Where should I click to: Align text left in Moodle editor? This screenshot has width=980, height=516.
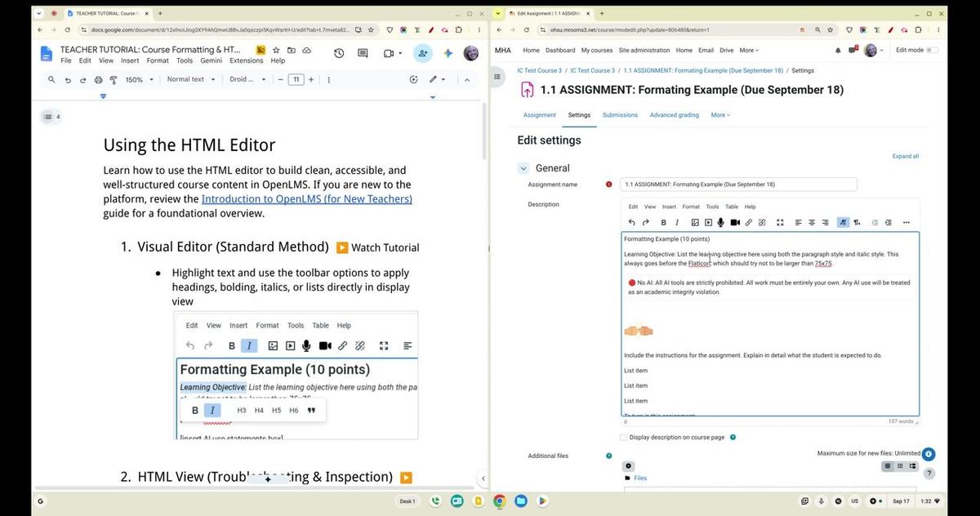[x=799, y=222]
